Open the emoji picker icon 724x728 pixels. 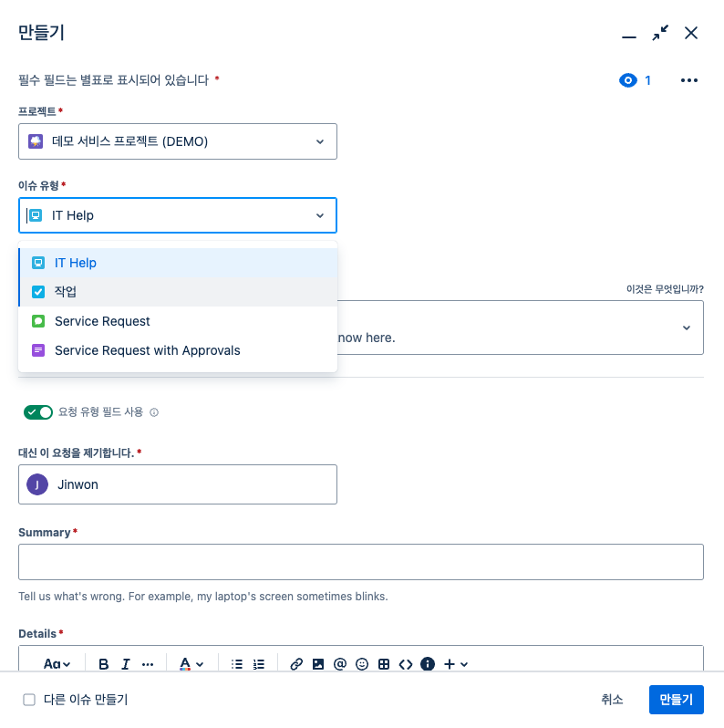362,664
